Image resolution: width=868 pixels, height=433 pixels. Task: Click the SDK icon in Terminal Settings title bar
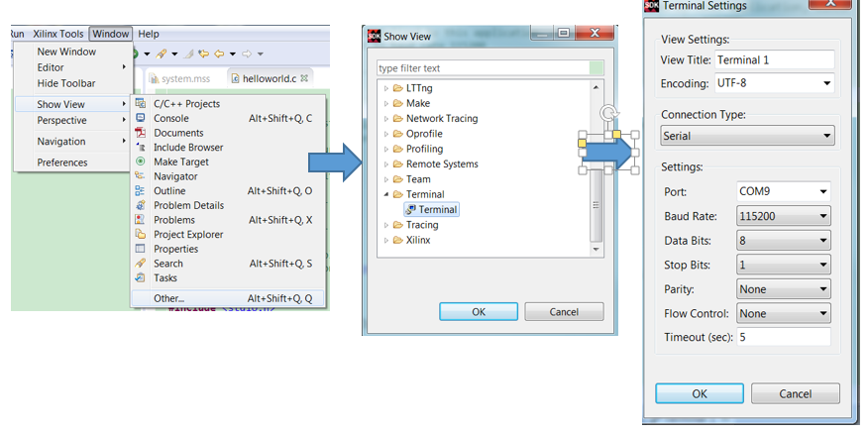652,6
